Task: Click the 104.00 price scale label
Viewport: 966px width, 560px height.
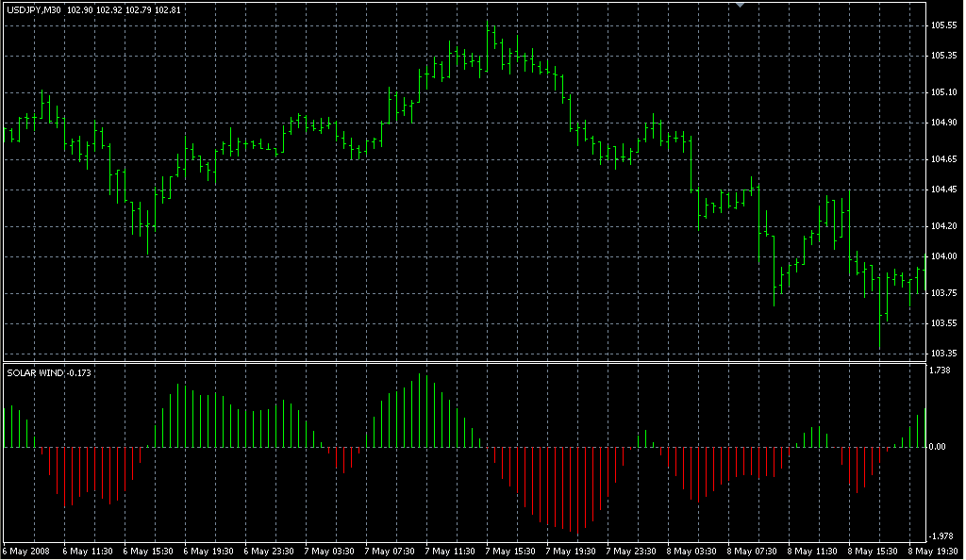Action: [x=942, y=256]
